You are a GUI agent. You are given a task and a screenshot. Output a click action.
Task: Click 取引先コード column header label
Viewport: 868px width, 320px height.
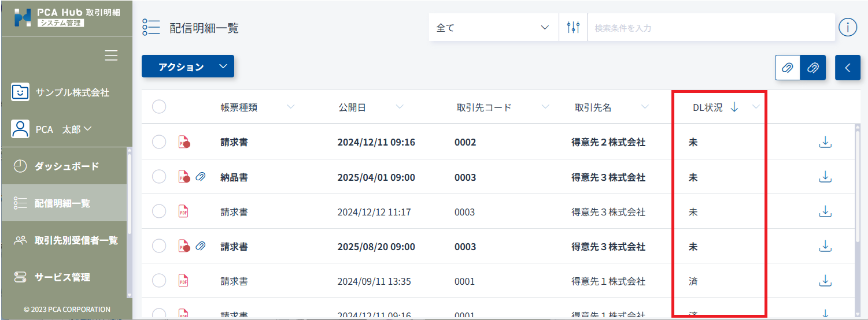click(x=484, y=107)
